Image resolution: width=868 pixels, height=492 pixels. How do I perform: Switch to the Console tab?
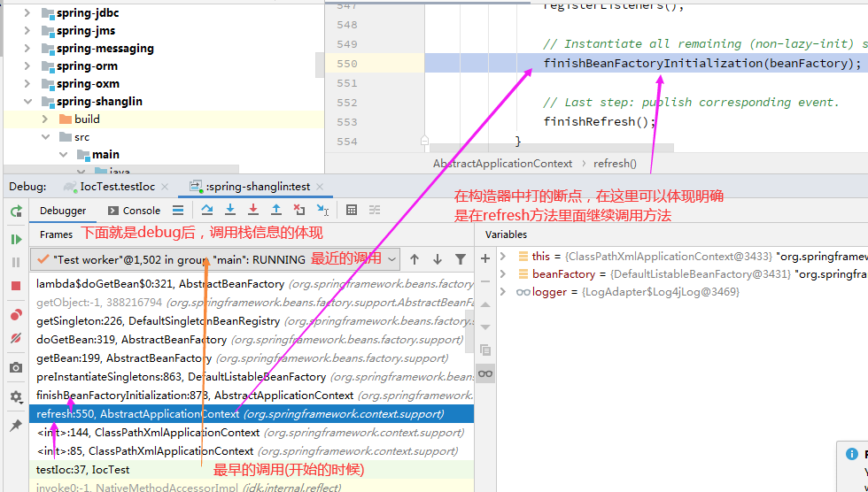click(134, 211)
